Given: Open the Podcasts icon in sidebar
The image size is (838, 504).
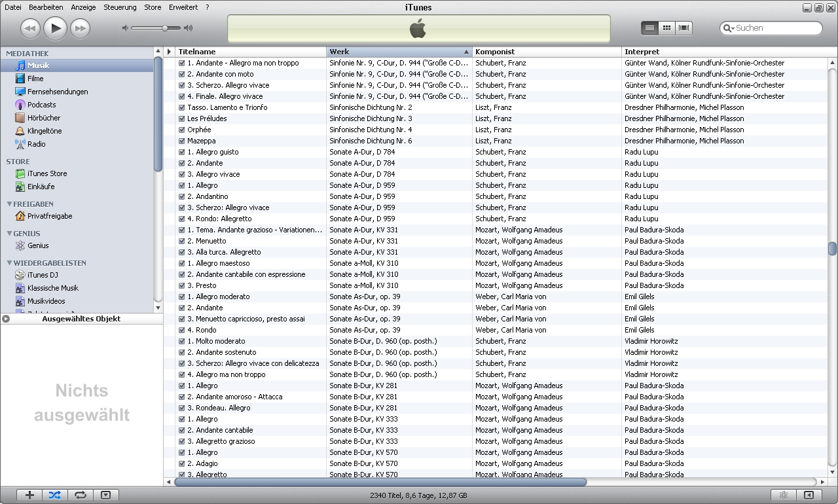Looking at the screenshot, I should 20,105.
